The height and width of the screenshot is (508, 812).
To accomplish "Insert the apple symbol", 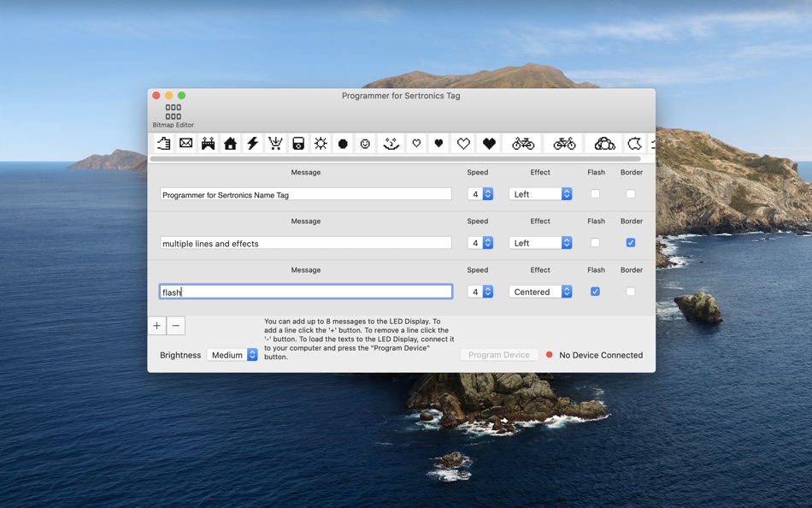I will (x=635, y=144).
